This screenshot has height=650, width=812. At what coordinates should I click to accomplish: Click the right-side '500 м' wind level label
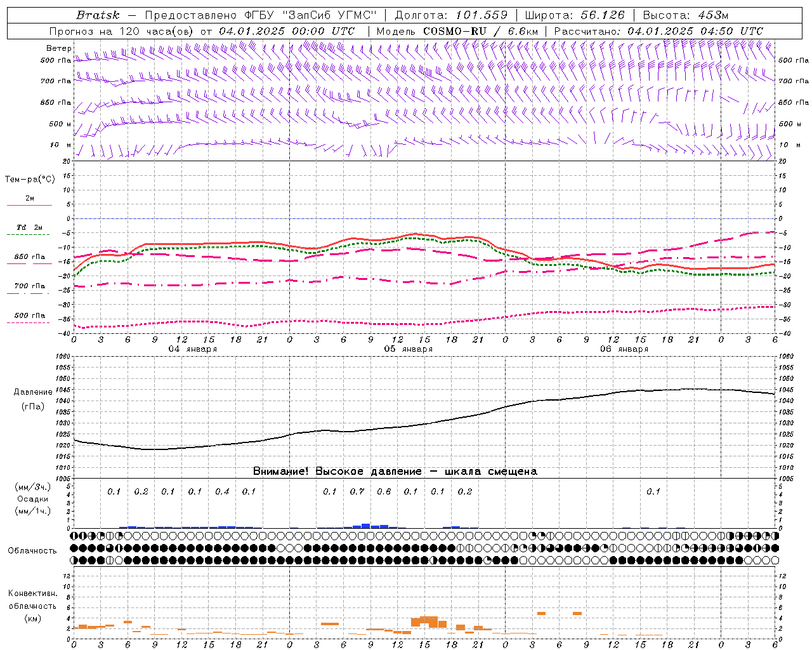coord(790,124)
